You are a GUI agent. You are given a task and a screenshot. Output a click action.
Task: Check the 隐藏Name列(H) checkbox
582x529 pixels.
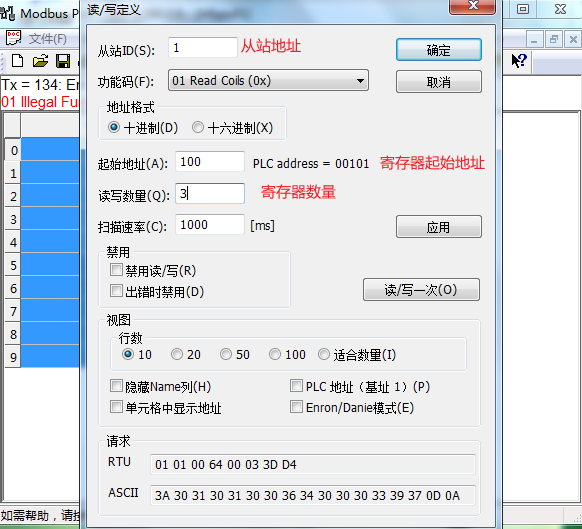116,386
